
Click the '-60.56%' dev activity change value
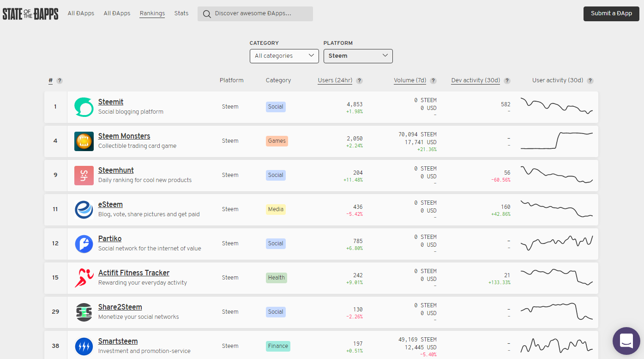pyautogui.click(x=500, y=180)
